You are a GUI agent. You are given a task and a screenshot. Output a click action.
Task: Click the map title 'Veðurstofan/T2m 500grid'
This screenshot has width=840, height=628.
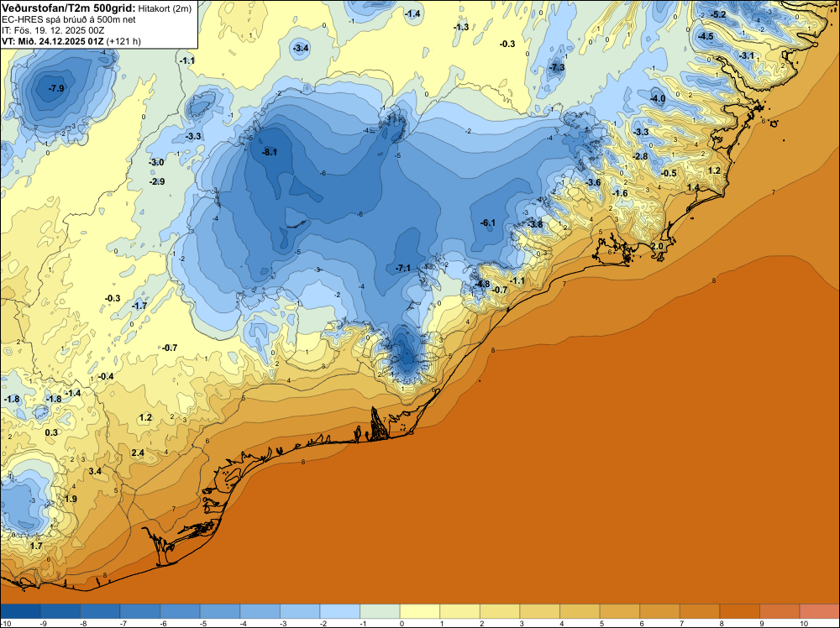tap(69, 8)
